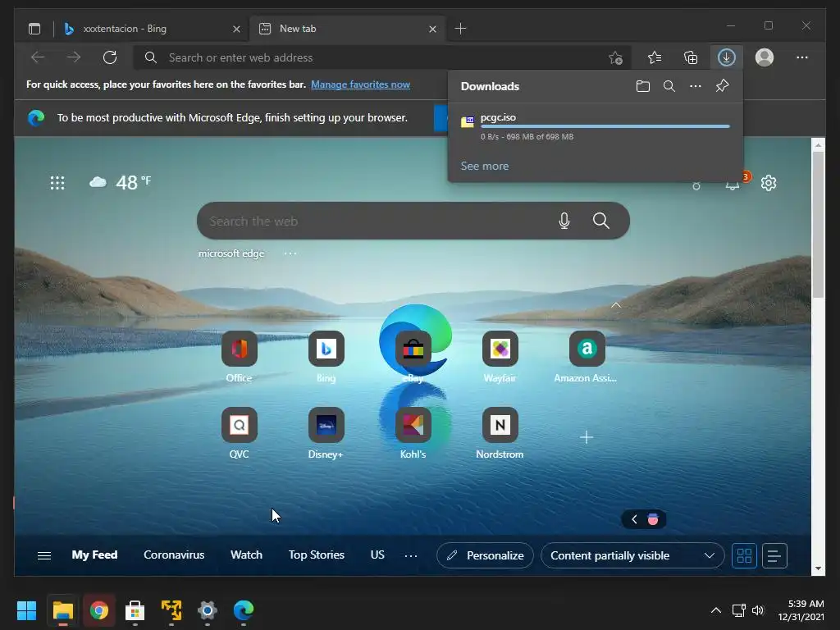Expand the collapsed widget left chevron
840x630 pixels.
[x=634, y=519]
